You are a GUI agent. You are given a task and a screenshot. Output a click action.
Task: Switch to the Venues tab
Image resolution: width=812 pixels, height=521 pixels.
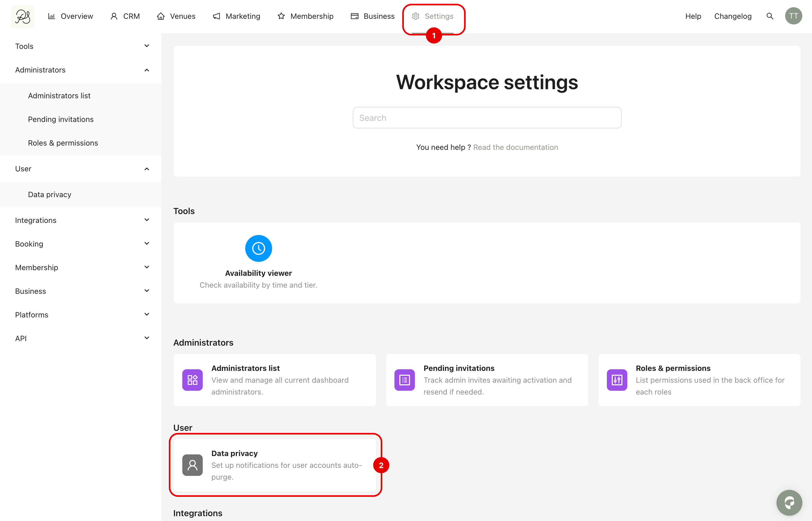176,16
